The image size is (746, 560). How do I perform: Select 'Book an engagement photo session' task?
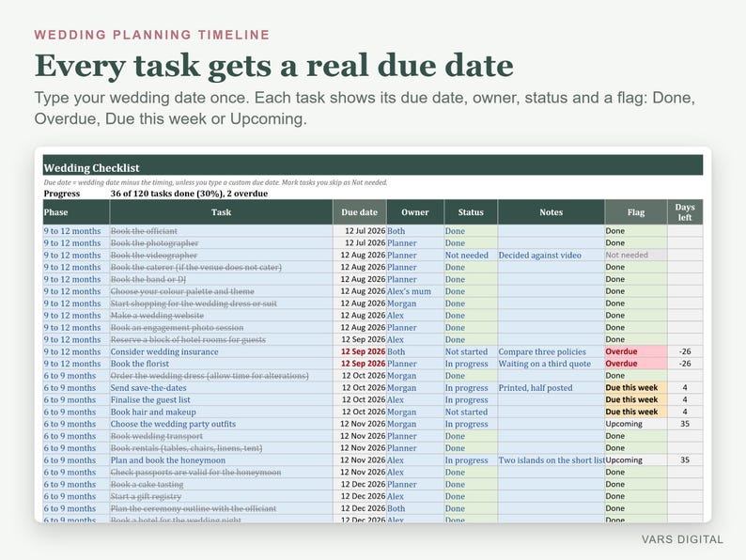[221, 327]
